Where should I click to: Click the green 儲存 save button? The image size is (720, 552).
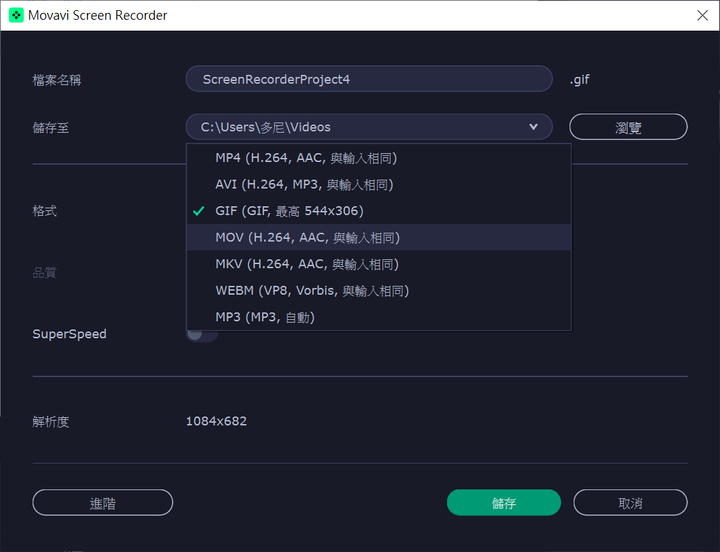point(504,503)
